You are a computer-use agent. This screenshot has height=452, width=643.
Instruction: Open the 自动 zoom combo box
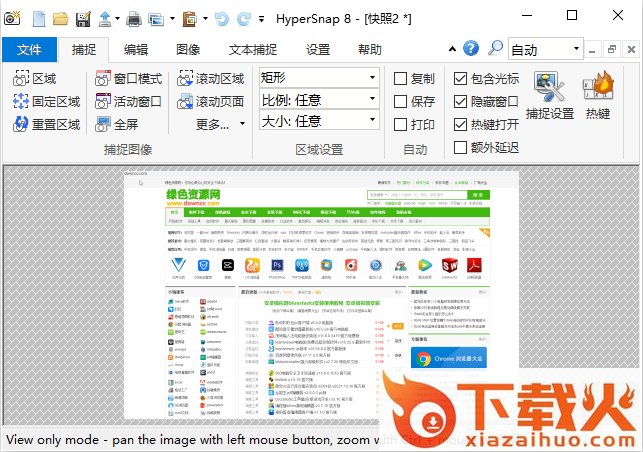coord(545,49)
